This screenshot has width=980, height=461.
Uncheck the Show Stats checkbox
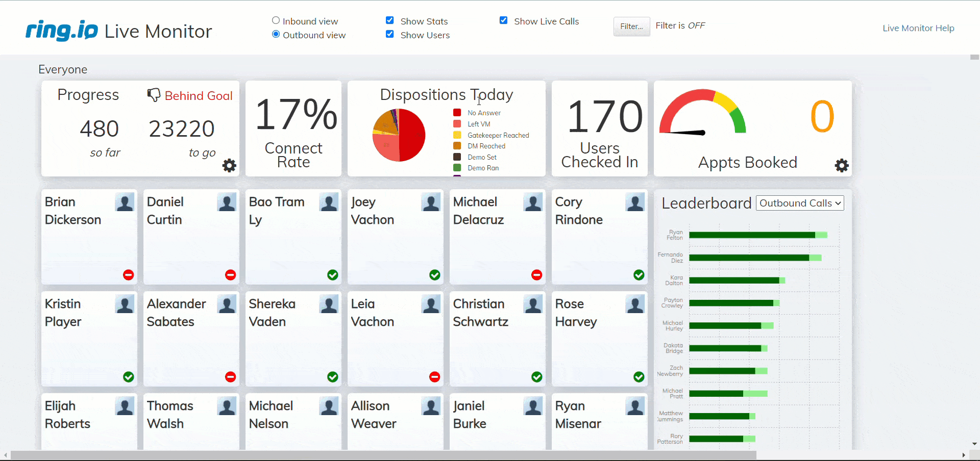[x=390, y=20]
